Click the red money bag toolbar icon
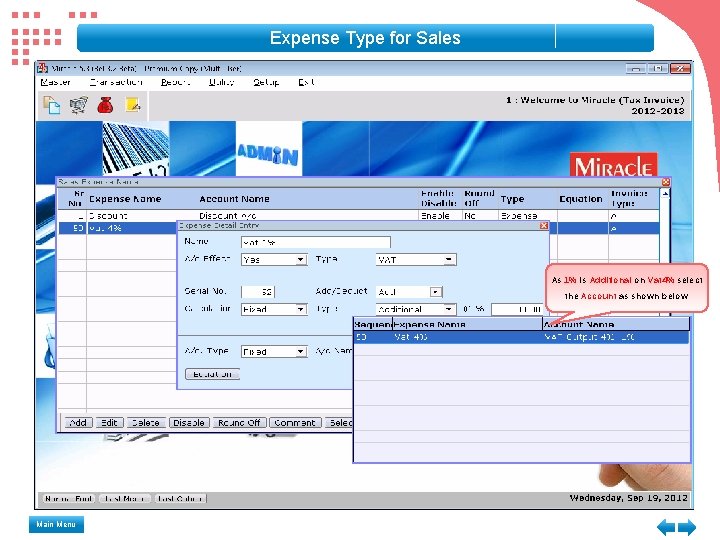720x540 pixels. 105,105
